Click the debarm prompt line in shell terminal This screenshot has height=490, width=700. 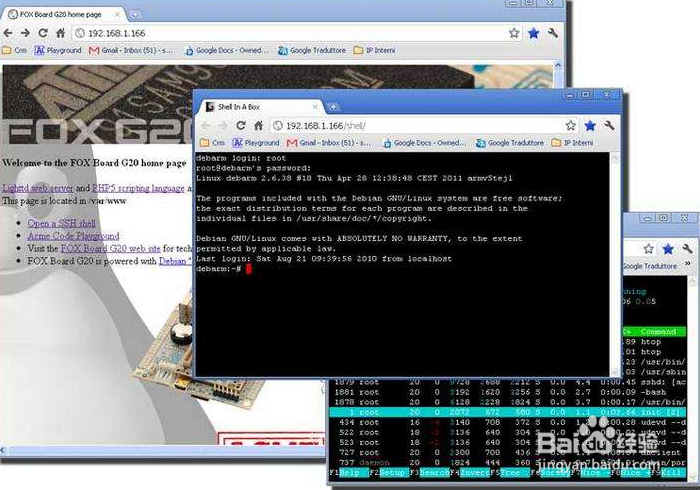(x=224, y=269)
